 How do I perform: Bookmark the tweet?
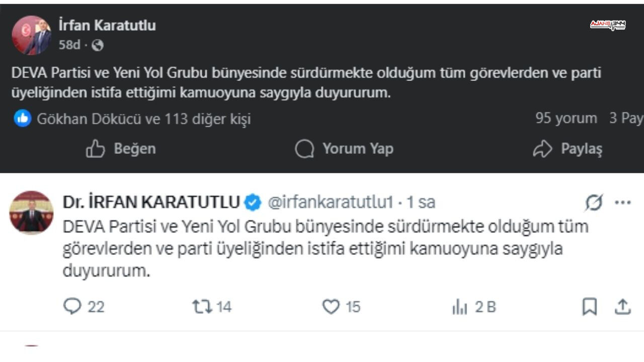click(589, 307)
